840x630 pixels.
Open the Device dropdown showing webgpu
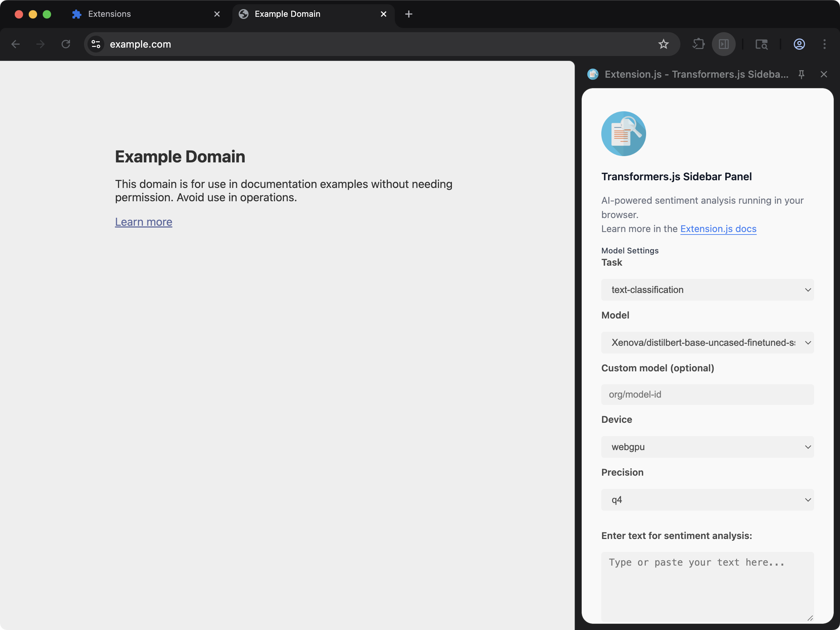(x=707, y=447)
